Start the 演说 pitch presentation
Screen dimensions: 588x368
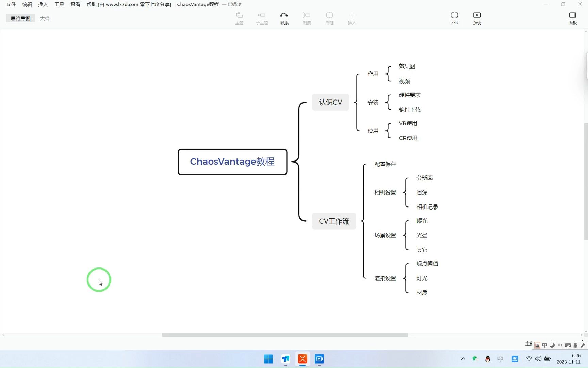pos(477,18)
